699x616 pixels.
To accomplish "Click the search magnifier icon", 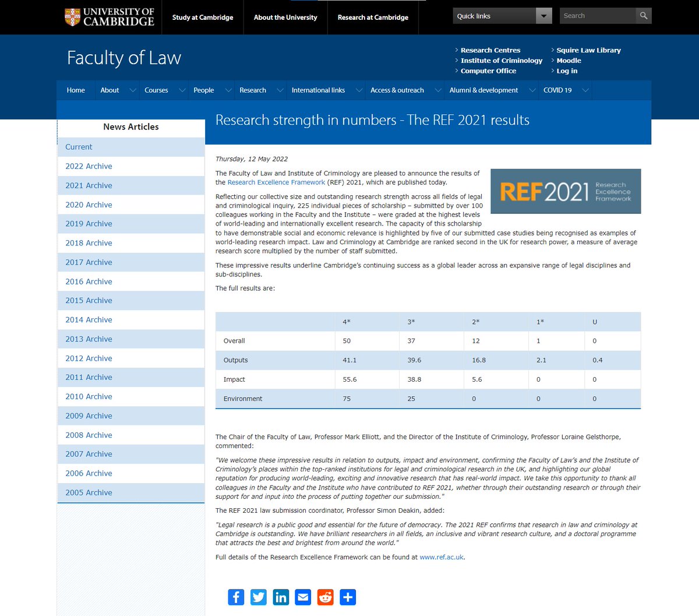I will click(x=644, y=16).
